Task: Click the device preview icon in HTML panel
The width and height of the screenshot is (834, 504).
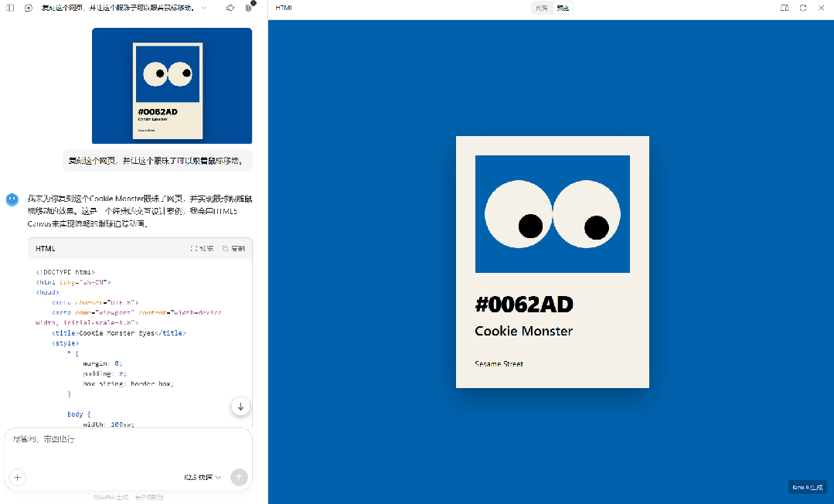Action: click(785, 8)
